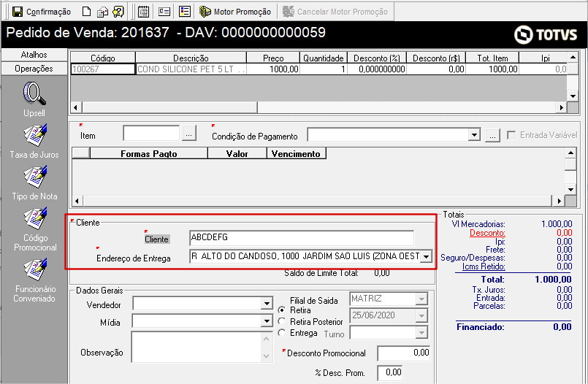The width and height of the screenshot is (588, 384).
Task: Expand date 25/06/2020 dropdown
Action: [421, 316]
